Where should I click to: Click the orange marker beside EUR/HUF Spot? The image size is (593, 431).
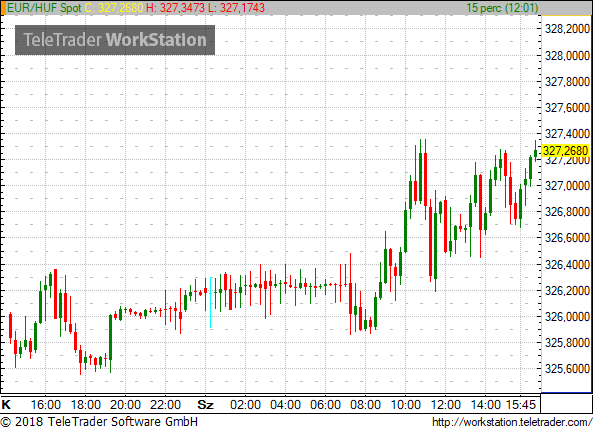click(3, 8)
